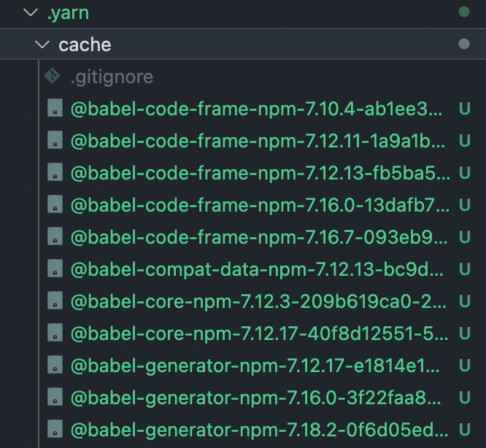Viewport: 486px width, 448px height.
Task: Click U badge on babel-generator 7.16.0
Action: 465,398
